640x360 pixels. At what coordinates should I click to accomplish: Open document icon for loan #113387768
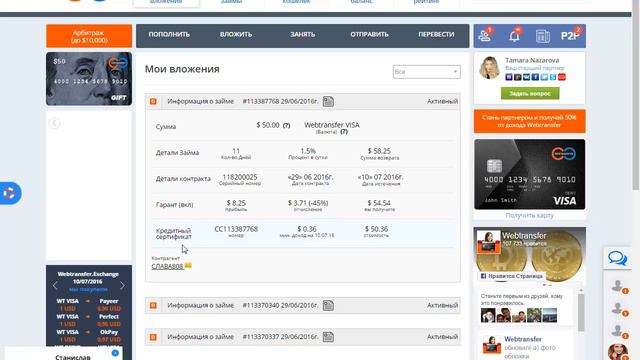[328, 101]
